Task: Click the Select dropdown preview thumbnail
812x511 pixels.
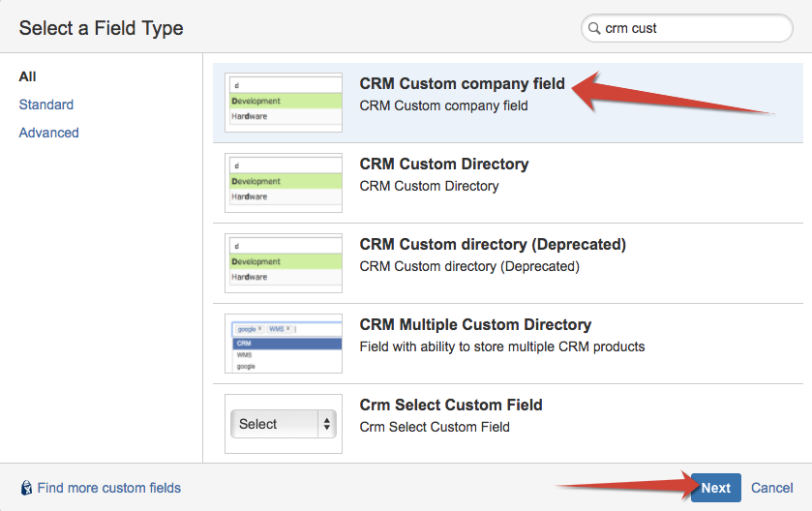Action: [284, 424]
